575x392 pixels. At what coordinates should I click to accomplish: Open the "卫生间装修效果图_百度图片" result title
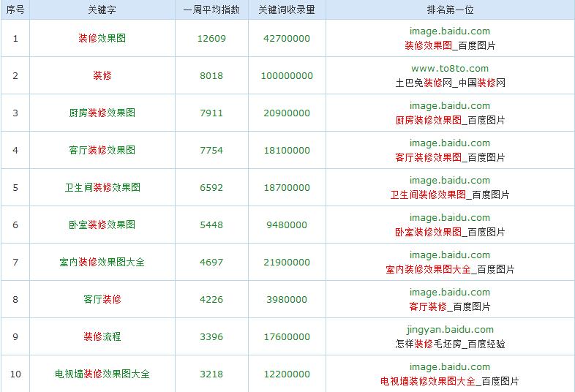coord(449,195)
